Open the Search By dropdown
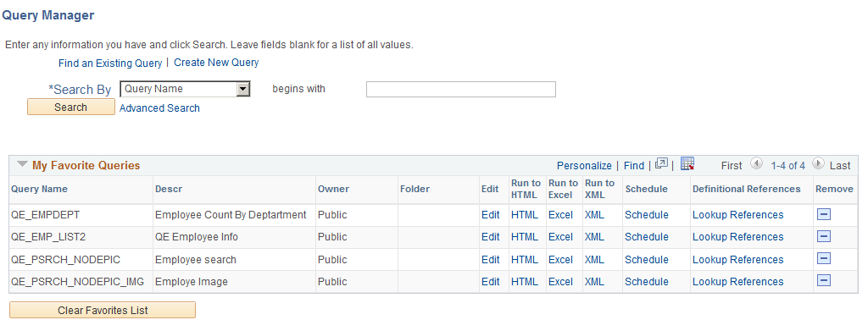This screenshot has height=331, width=868. pos(185,89)
